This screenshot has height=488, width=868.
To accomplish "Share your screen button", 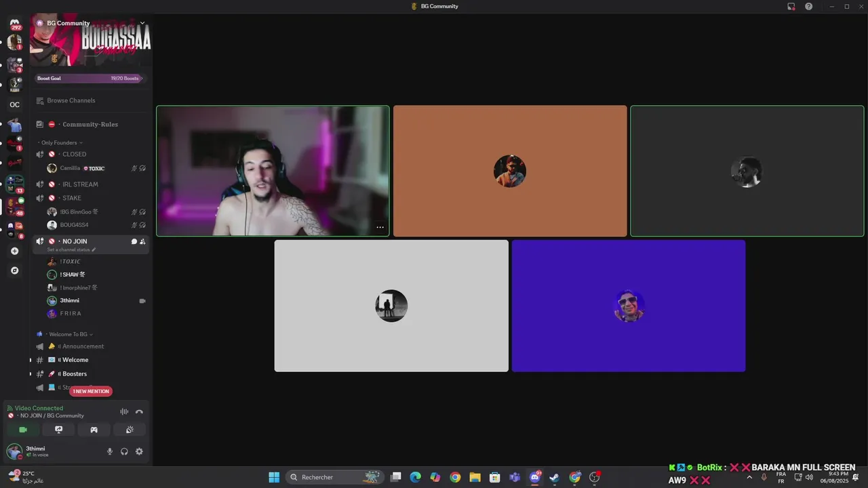I will click(59, 430).
